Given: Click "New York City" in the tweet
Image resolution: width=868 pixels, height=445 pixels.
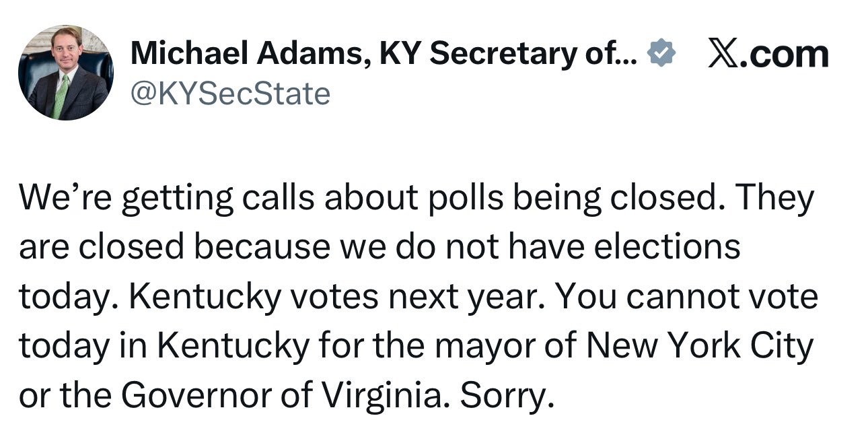Looking at the screenshot, I should pos(700,347).
